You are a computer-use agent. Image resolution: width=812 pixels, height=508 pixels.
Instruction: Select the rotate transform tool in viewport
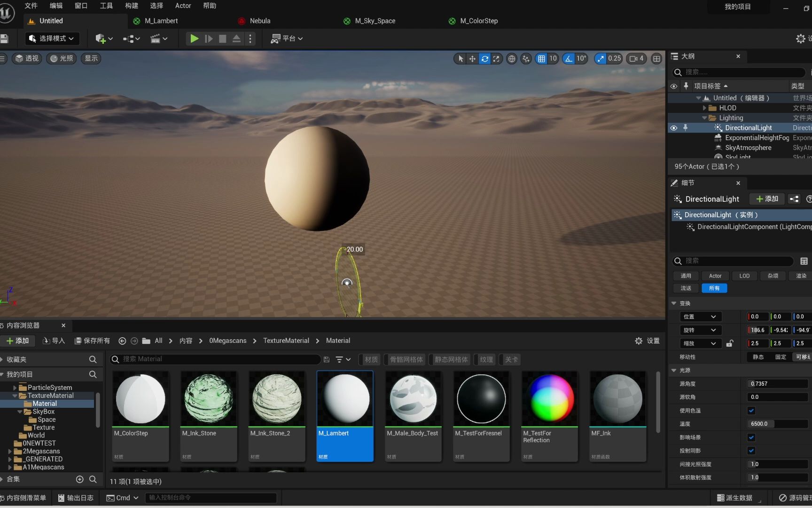click(x=484, y=59)
